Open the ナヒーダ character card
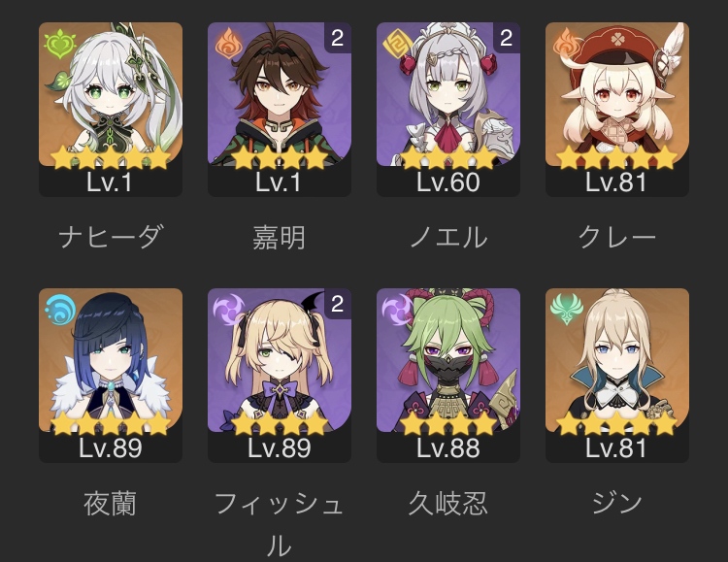The image size is (728, 562). point(111,109)
